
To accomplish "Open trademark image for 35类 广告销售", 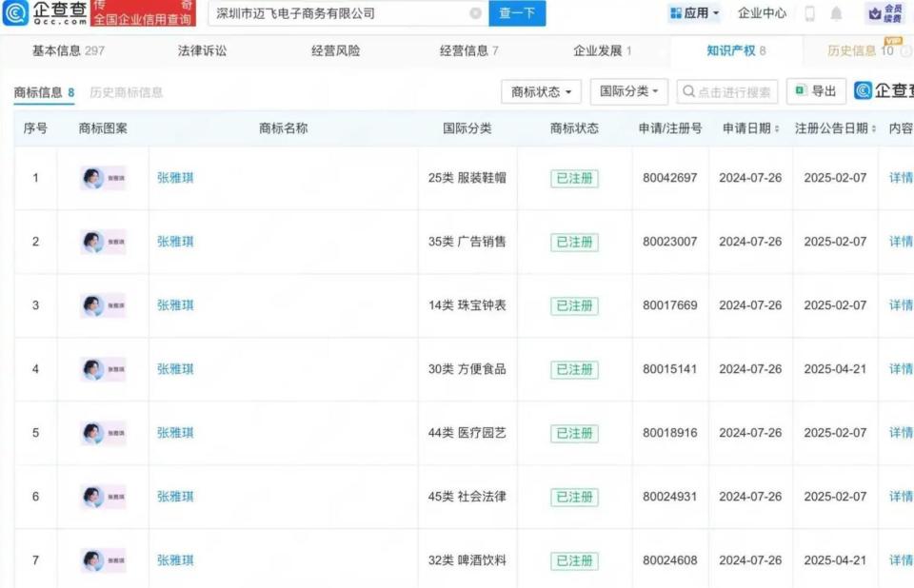I will click(103, 242).
